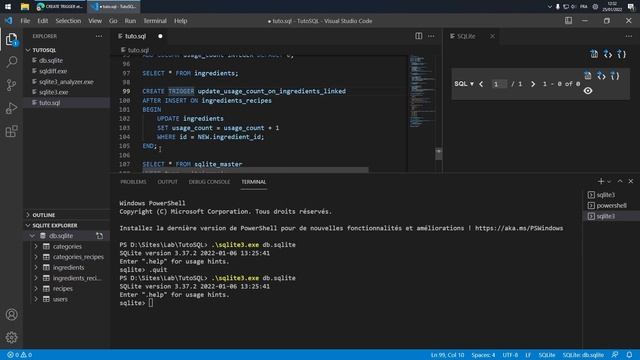Click the SQLite panel export HTML icon
640x360 pixels.
click(x=608, y=54)
